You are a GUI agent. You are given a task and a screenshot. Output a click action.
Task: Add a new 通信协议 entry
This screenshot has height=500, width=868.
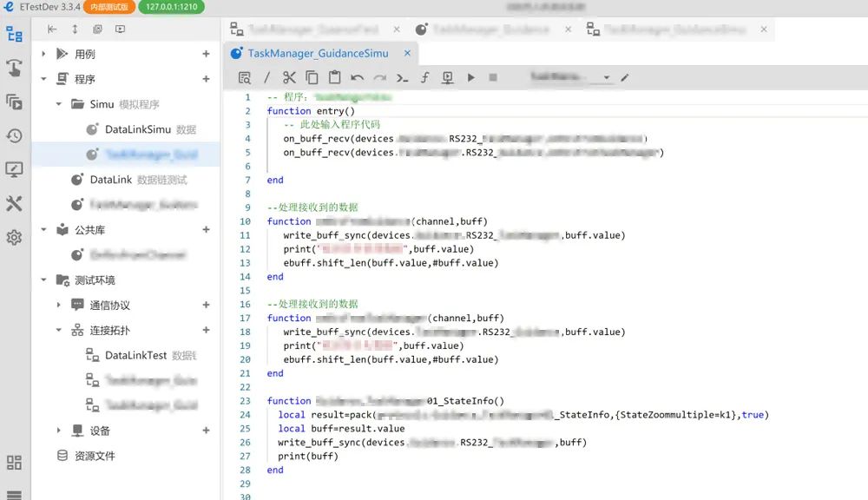click(206, 305)
